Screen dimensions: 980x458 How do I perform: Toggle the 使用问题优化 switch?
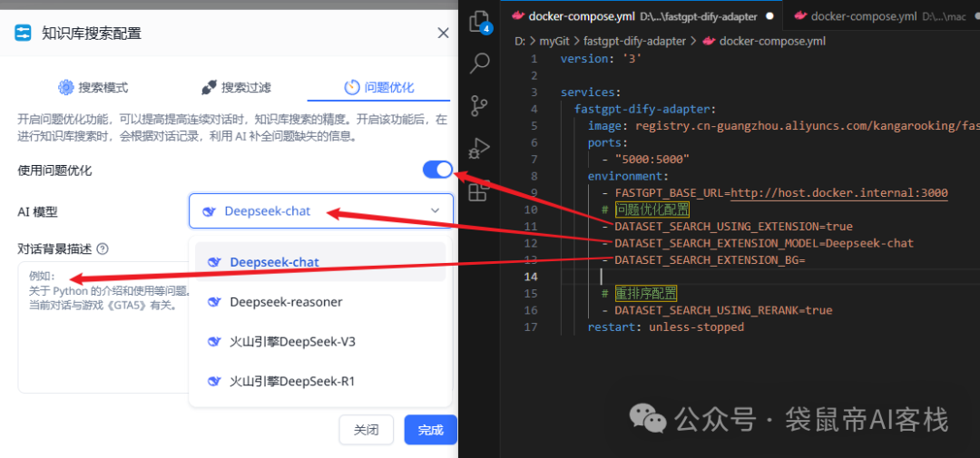tap(437, 170)
